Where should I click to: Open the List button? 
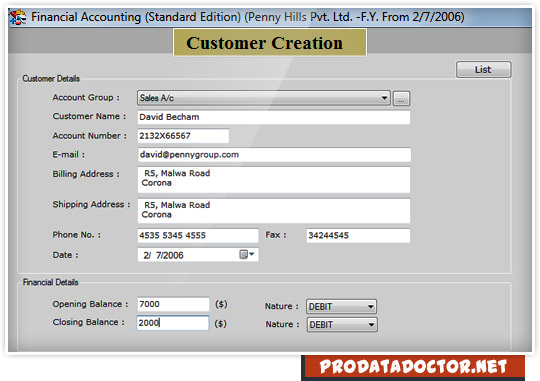484,70
